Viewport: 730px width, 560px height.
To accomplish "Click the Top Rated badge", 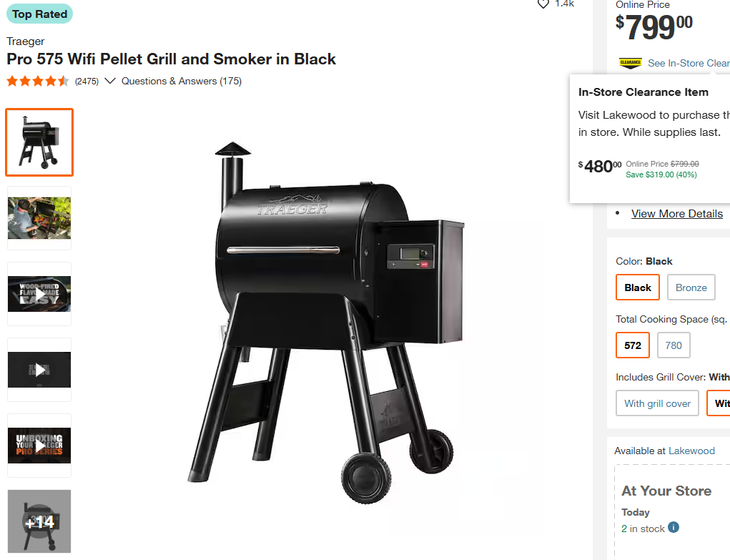I will click(x=40, y=14).
